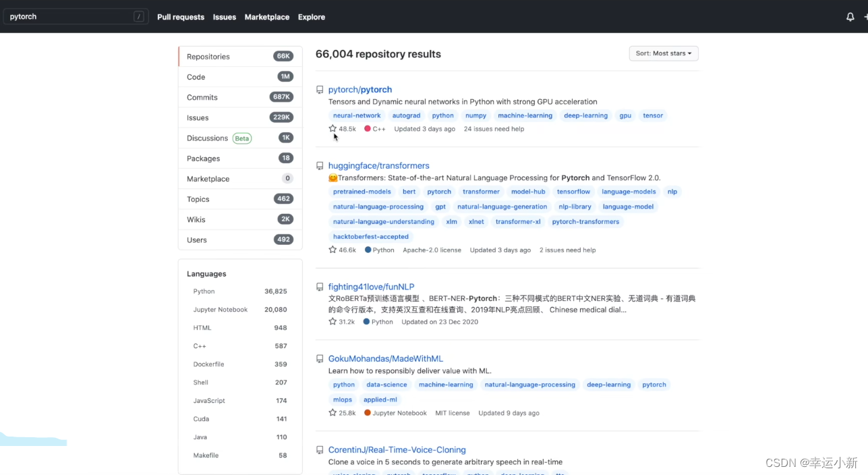Open the 24 issues need help link
The width and height of the screenshot is (868, 475).
pyautogui.click(x=494, y=129)
